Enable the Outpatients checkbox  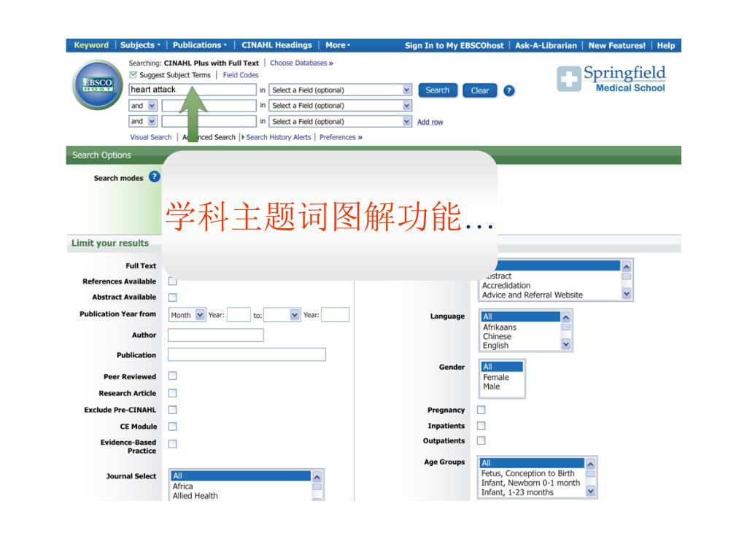click(481, 440)
